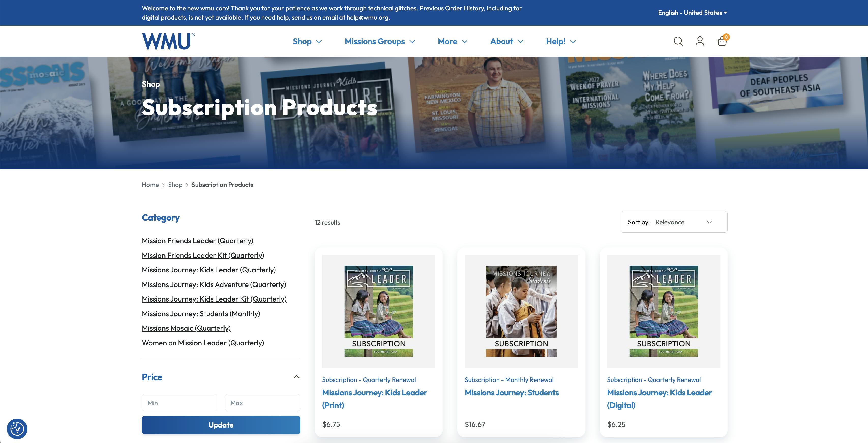Expand the About menu

pyautogui.click(x=507, y=41)
